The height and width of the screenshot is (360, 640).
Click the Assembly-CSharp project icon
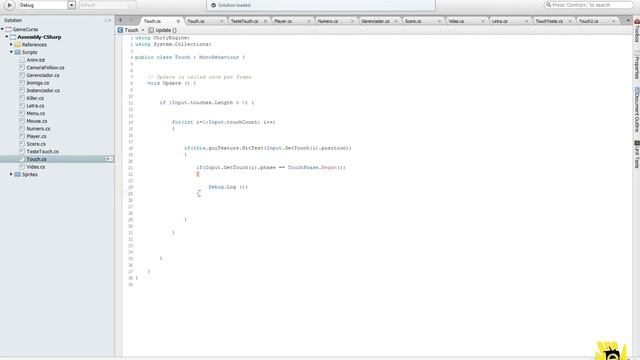pos(13,37)
